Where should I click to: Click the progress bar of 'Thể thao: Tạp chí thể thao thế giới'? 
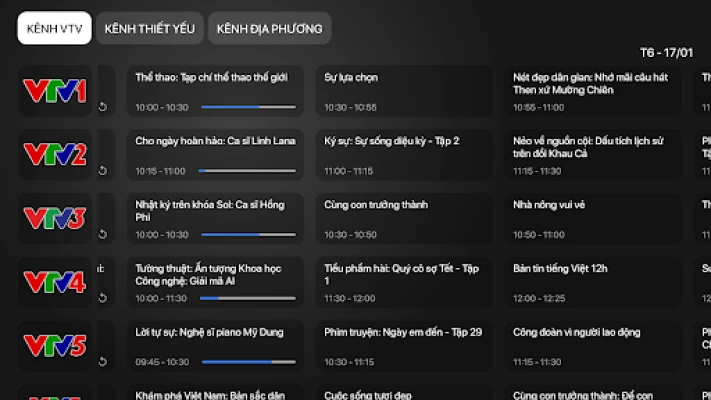coord(248,107)
